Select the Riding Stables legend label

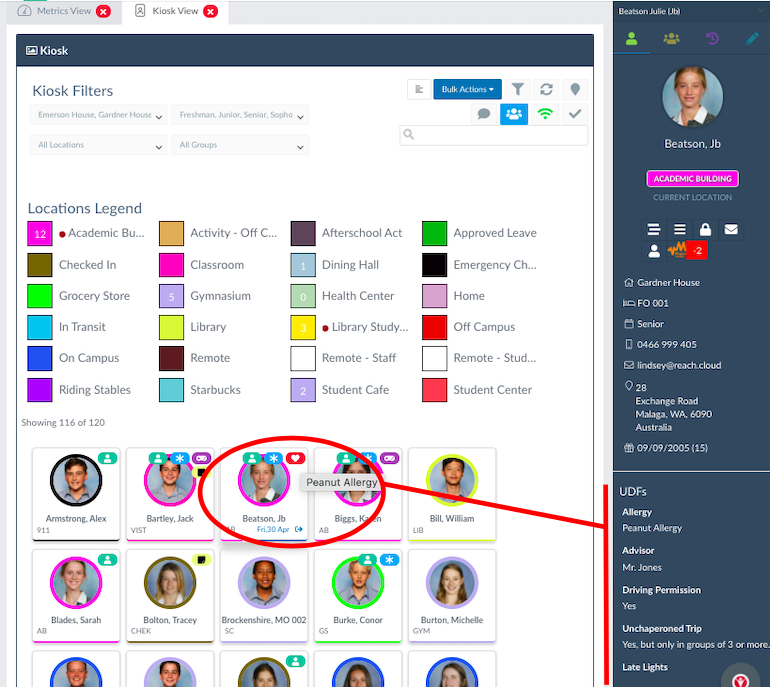[95, 389]
